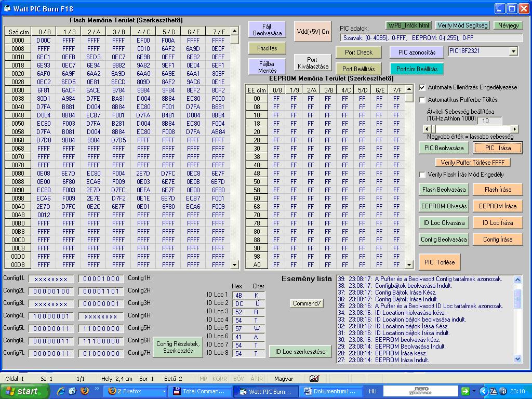Screen dimensions: 532x399
Task: Launch Firefox from the quick launch bar
Action: (85, 391)
